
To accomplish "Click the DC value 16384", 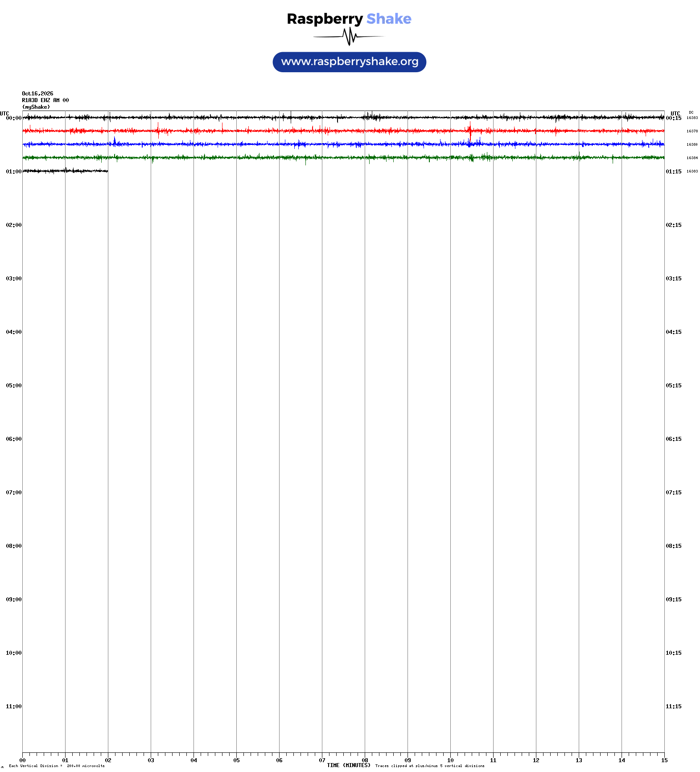I will pos(692,158).
